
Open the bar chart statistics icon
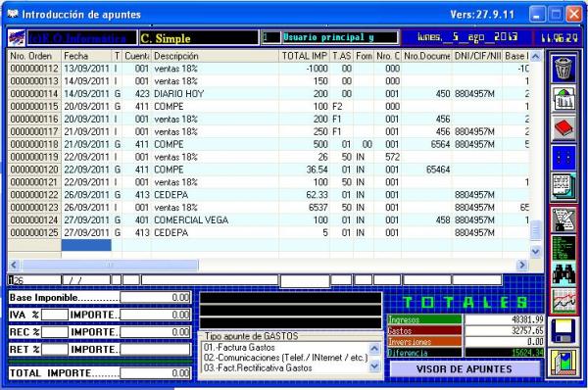point(563,99)
